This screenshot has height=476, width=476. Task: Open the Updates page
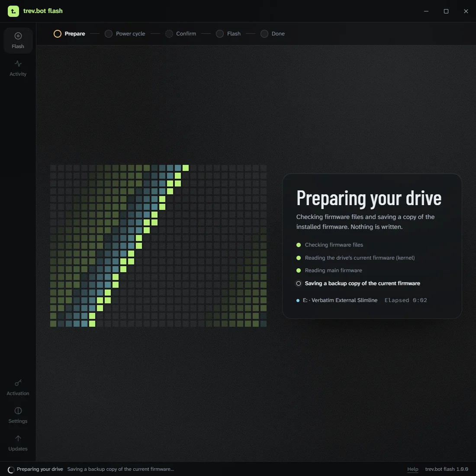18,443
